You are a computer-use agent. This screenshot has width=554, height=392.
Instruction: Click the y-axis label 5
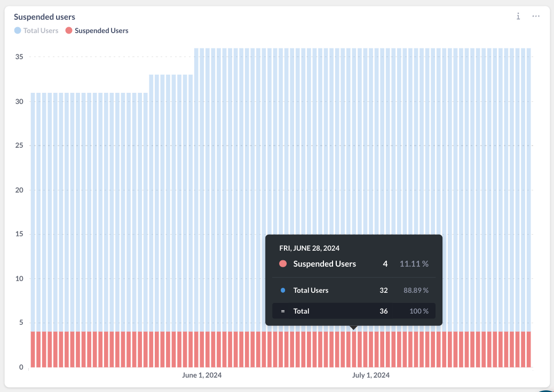click(21, 323)
